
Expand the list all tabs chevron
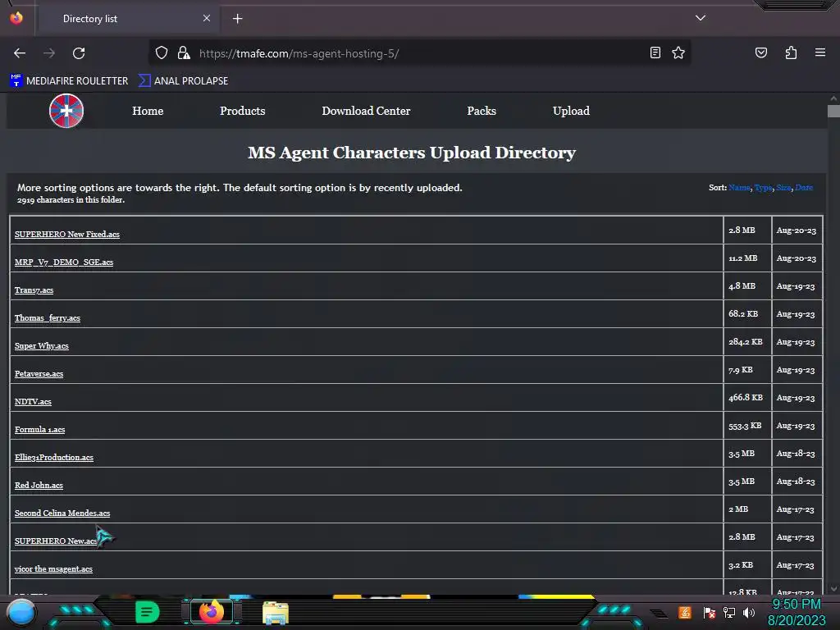(701, 18)
